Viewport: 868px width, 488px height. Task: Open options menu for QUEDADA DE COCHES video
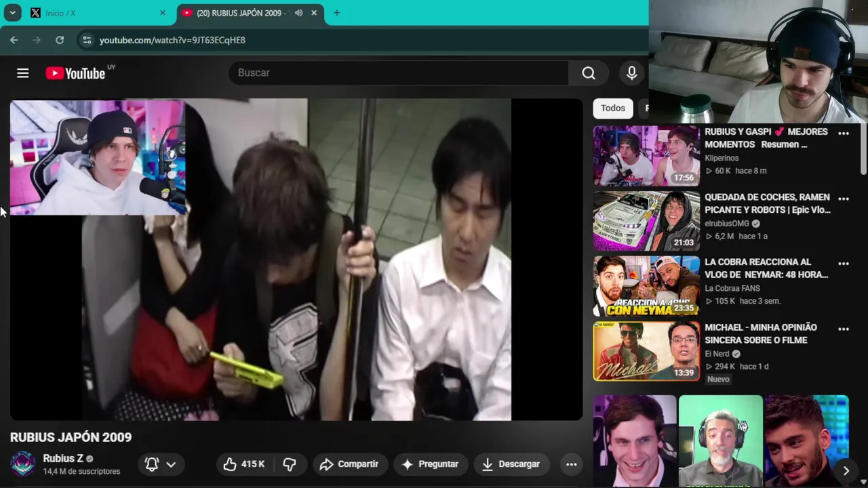[844, 199]
